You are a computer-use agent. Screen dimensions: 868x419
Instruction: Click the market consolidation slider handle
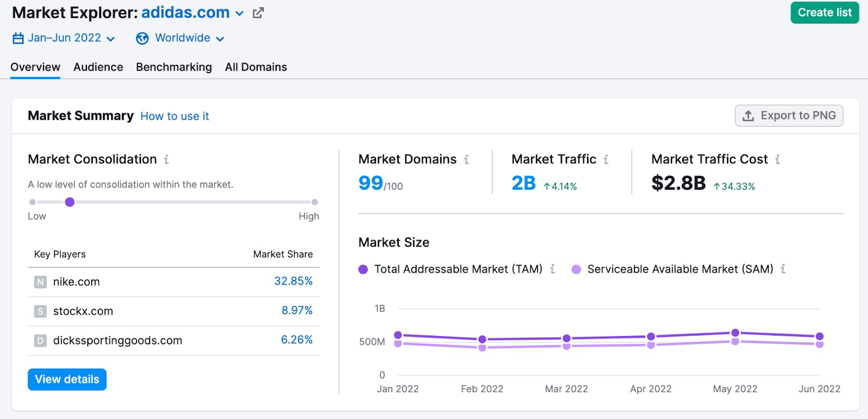click(69, 202)
